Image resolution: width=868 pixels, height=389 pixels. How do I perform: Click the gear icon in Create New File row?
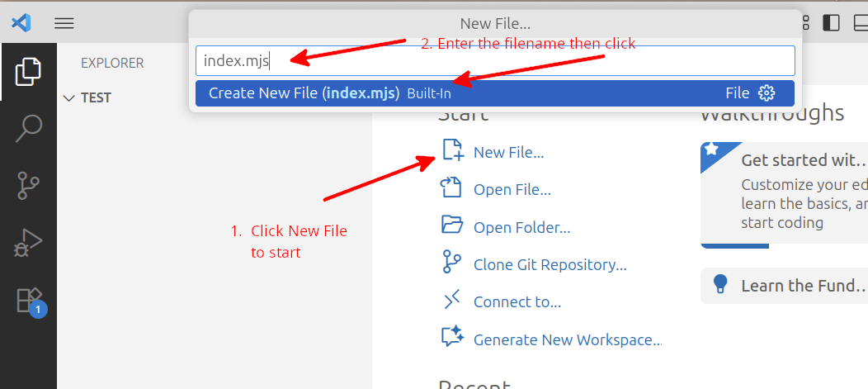tap(767, 93)
